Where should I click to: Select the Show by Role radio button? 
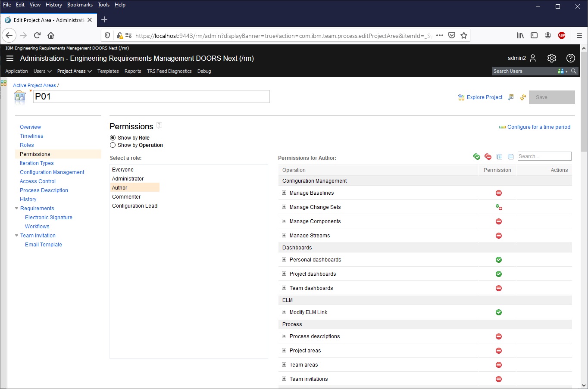(113, 138)
